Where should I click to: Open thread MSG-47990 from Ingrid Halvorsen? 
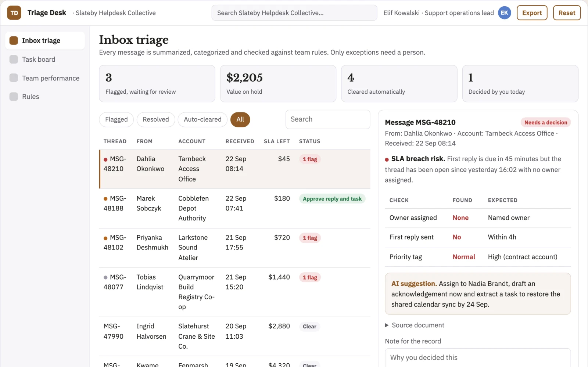(x=235, y=336)
